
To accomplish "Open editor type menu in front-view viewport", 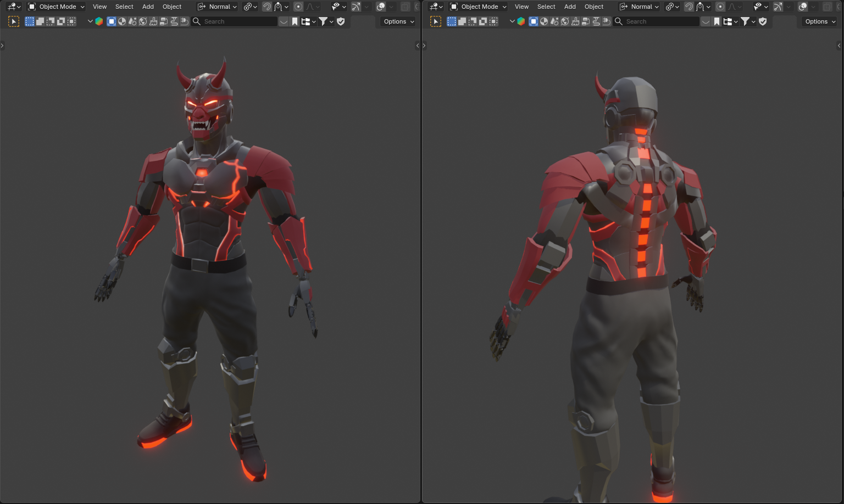I will (14, 7).
